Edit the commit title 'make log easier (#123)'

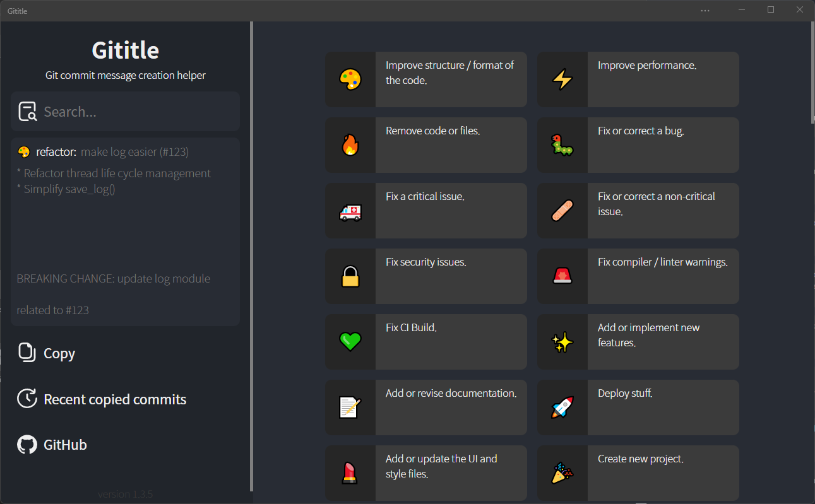pos(135,152)
